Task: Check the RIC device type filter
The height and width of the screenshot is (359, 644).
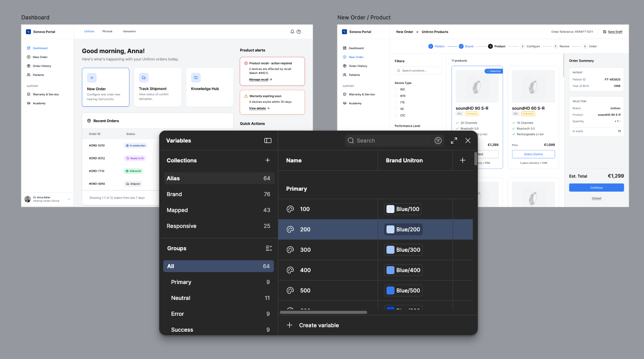Action: point(396,89)
